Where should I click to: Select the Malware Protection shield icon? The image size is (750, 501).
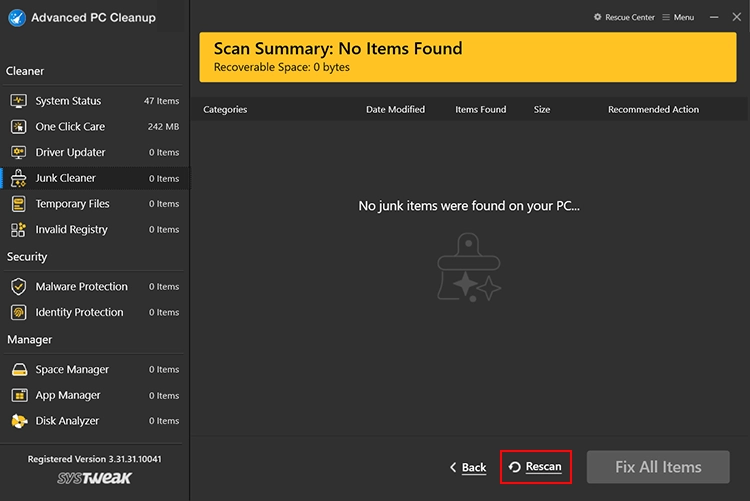(x=18, y=287)
